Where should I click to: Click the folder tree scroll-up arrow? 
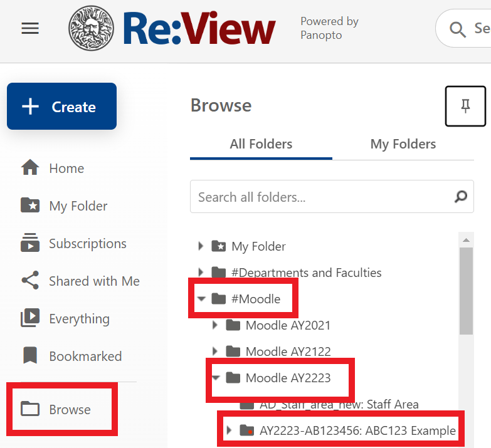point(466,240)
